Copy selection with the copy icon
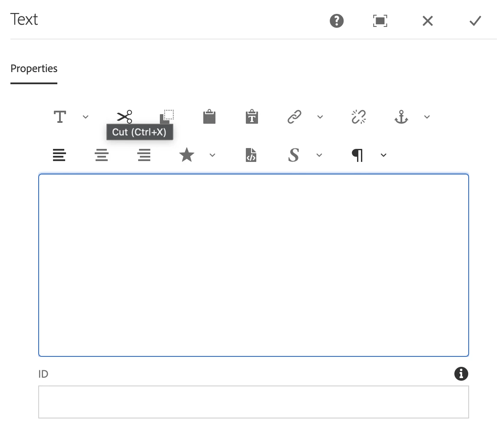 [x=167, y=117]
